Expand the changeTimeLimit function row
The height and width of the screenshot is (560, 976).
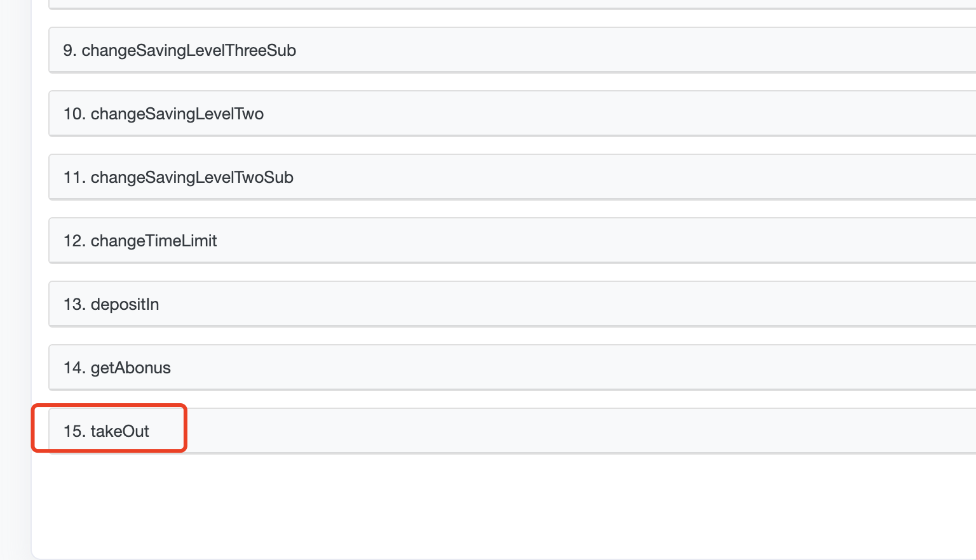coord(508,241)
